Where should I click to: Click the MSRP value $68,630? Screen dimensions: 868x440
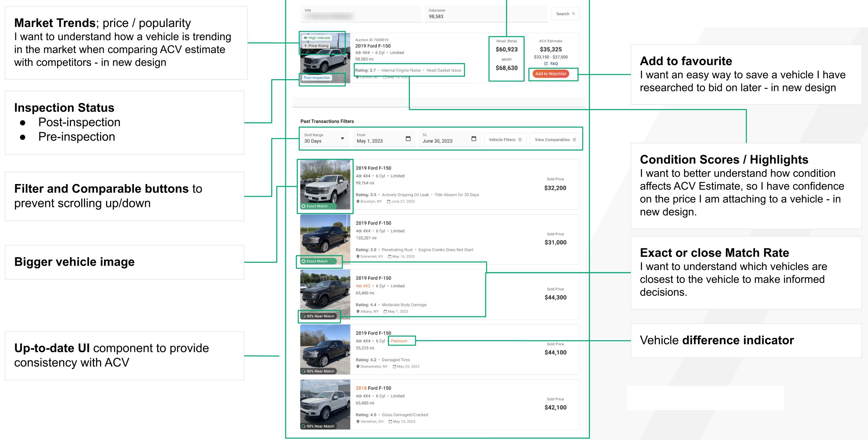506,68
